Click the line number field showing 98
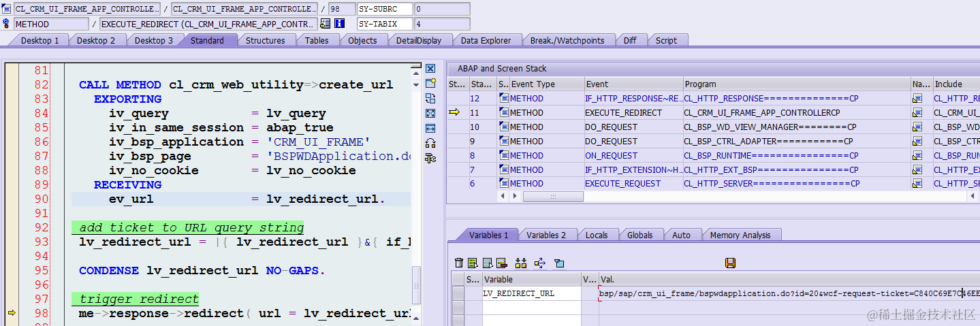This screenshot has height=326, width=980. [341, 10]
